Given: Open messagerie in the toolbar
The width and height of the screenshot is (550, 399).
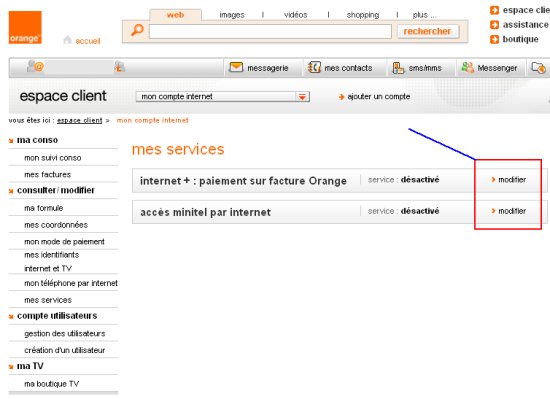Looking at the screenshot, I should (x=268, y=68).
